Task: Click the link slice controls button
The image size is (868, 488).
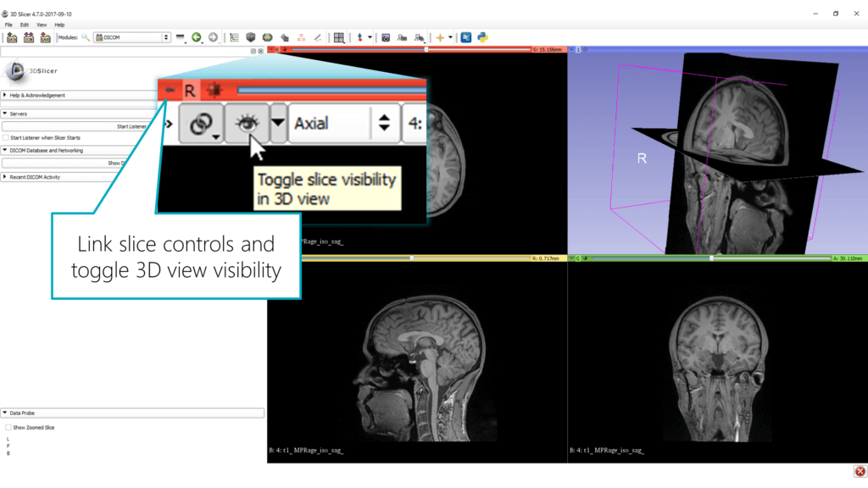Action: pyautogui.click(x=201, y=124)
